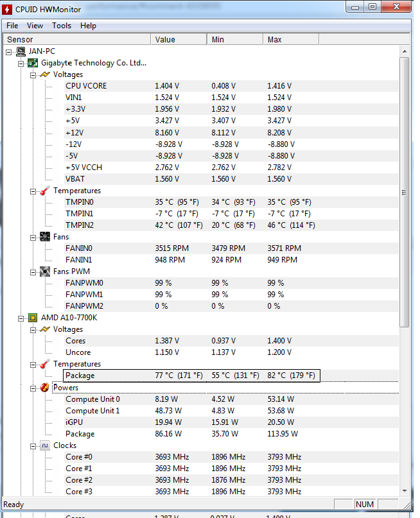
Task: Click the AMD A10-7700K processor chip icon
Action: [x=33, y=318]
